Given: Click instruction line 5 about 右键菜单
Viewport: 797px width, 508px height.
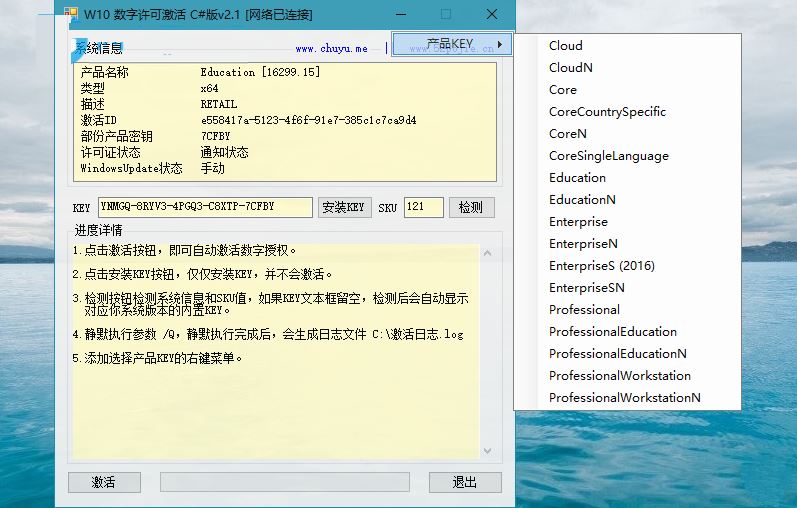Looking at the screenshot, I should click(x=157, y=358).
